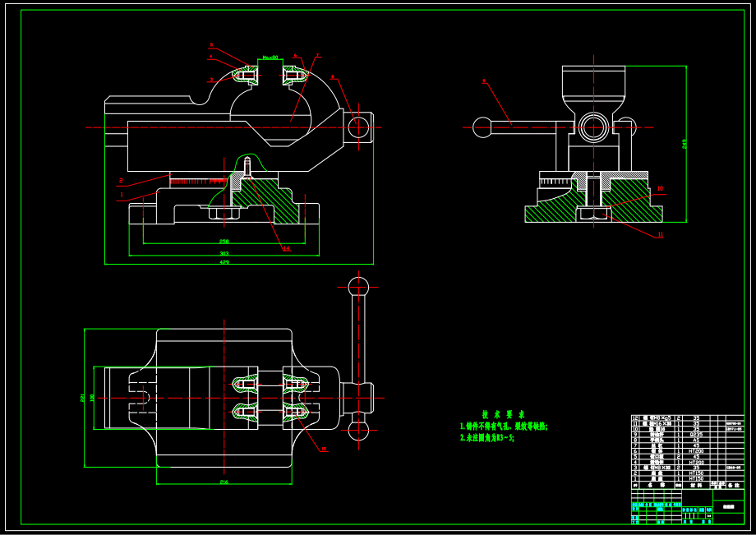Select part balloon number 7

coord(318,55)
